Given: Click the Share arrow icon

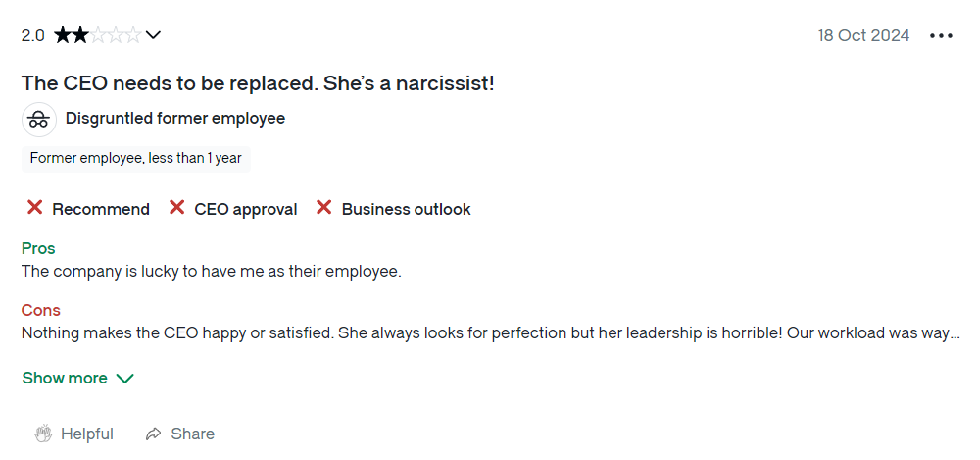Looking at the screenshot, I should click(x=153, y=434).
